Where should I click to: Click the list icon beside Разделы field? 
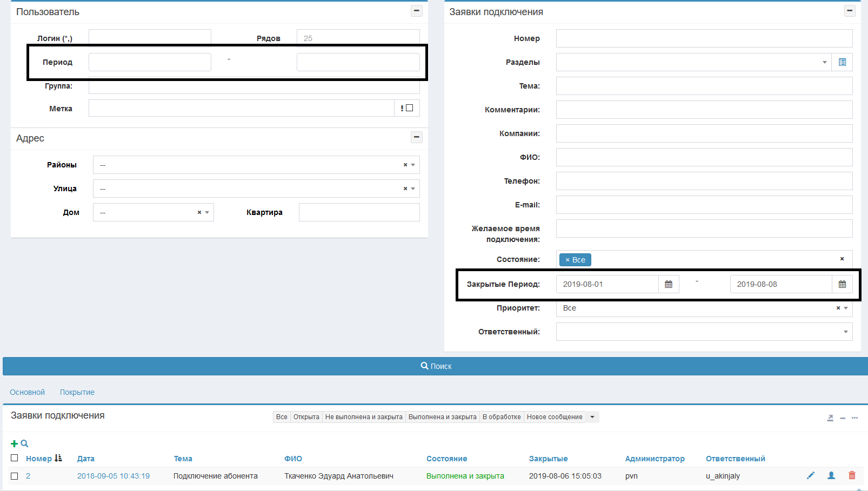[842, 62]
